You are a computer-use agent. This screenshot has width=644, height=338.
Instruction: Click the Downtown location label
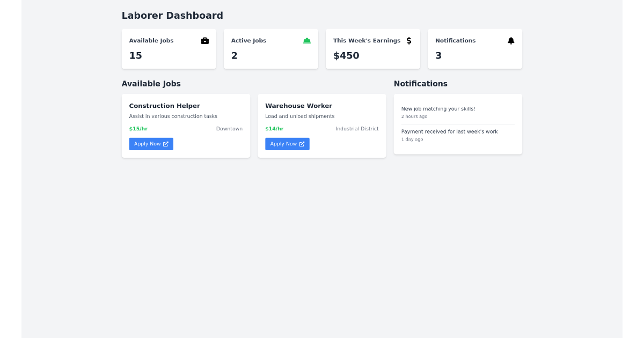229,129
